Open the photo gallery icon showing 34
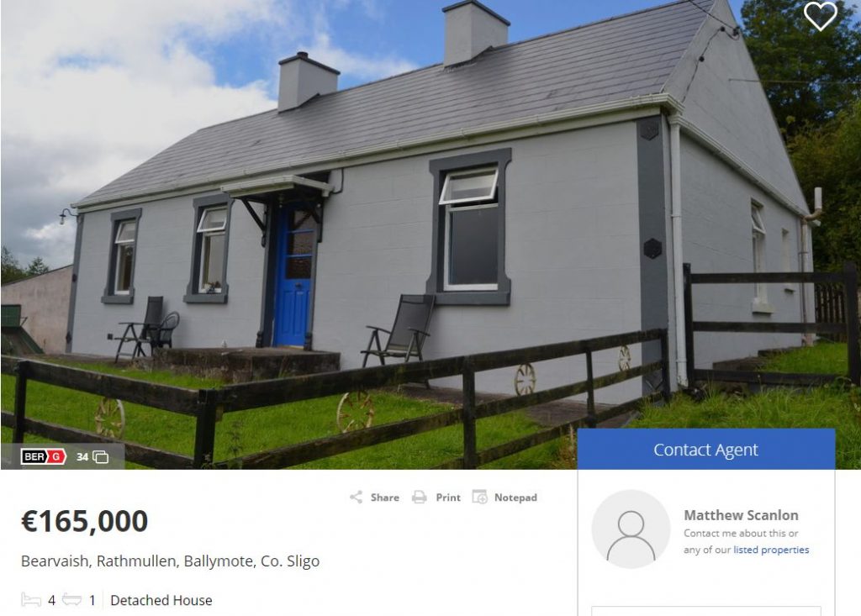This screenshot has height=616, width=861. (101, 457)
